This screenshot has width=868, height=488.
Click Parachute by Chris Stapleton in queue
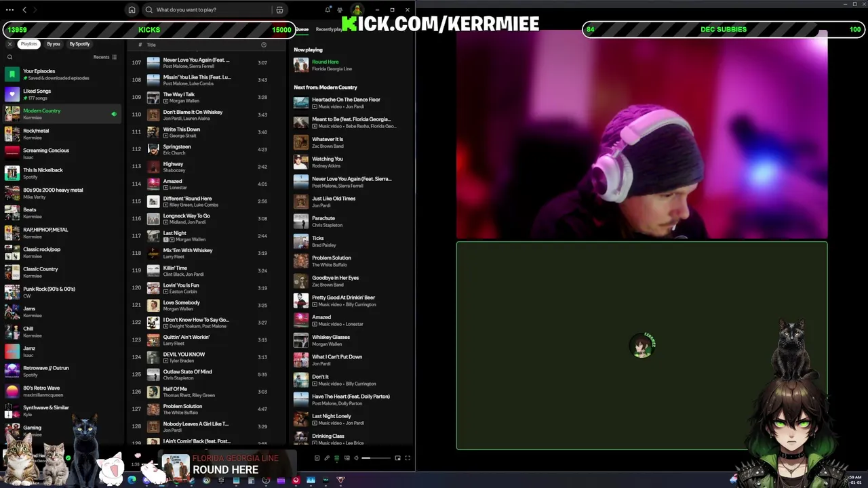(323, 218)
